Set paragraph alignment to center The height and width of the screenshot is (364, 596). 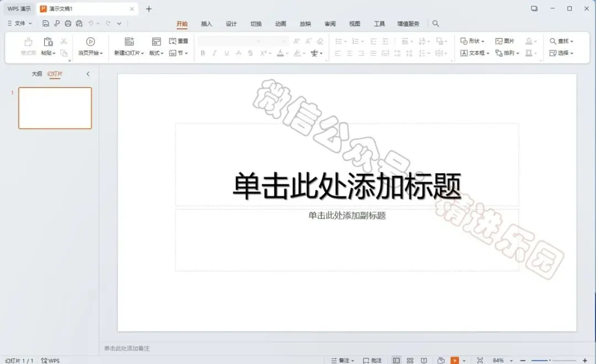click(x=349, y=53)
